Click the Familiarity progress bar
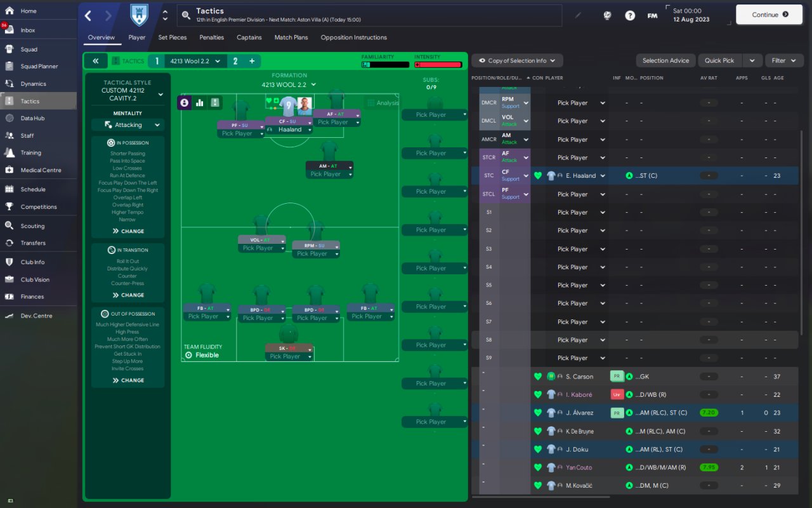Screen dimensions: 812x508 (x=385, y=64)
